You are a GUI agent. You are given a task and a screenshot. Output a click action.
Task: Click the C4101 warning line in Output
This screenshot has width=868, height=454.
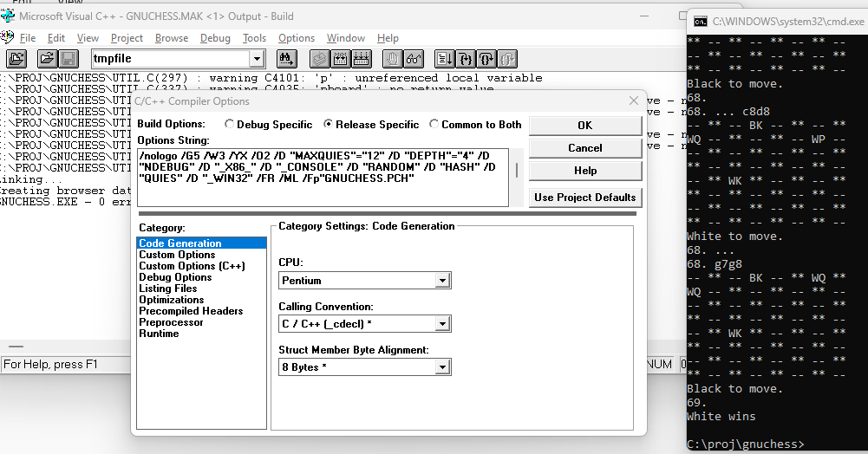pyautogui.click(x=271, y=78)
